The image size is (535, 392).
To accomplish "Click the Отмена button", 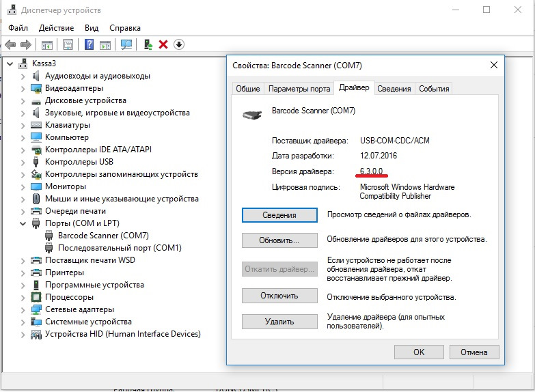I will pos(474,352).
